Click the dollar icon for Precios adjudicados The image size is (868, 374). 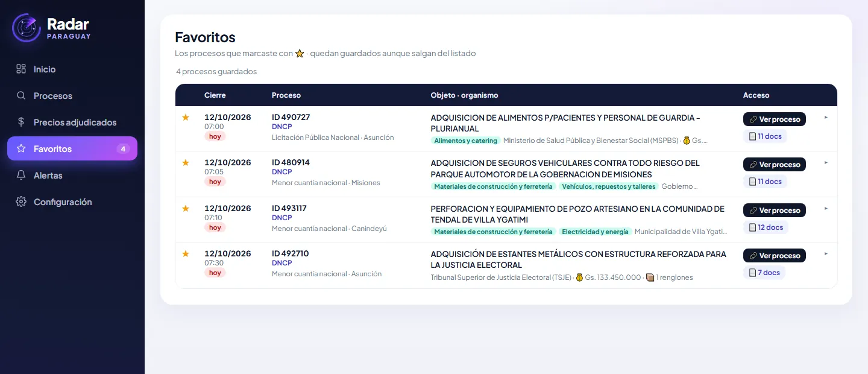21,122
